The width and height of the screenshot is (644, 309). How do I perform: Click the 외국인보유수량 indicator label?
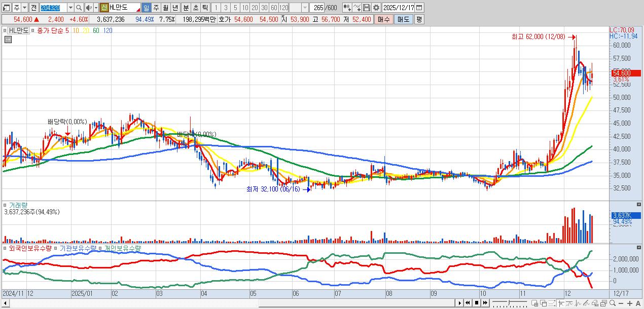(x=30, y=249)
